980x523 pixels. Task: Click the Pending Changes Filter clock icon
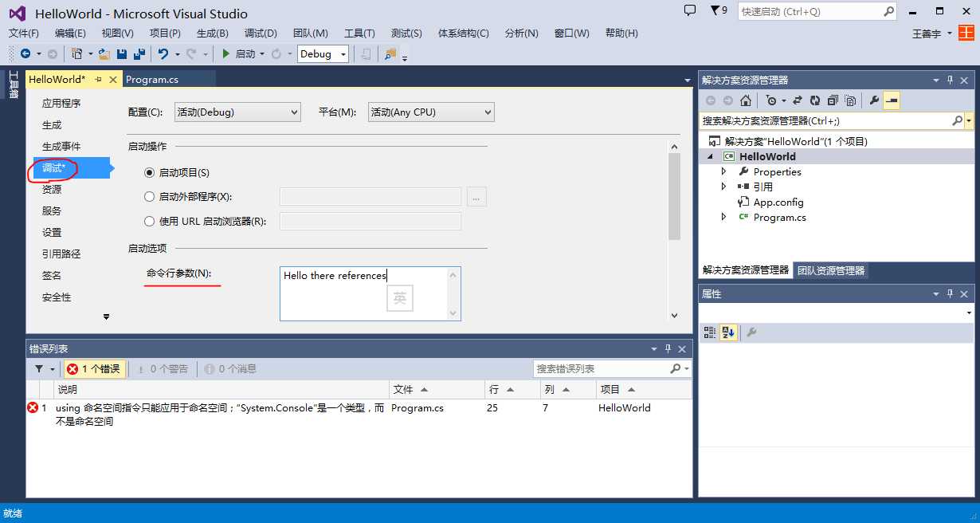tap(770, 100)
